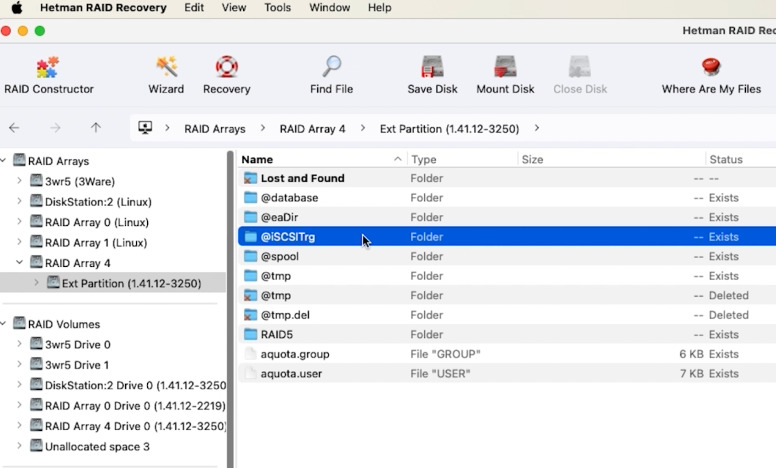Click the deleted @tmp.del folder icon
Viewport: 776px width, 468px height.
tap(250, 315)
